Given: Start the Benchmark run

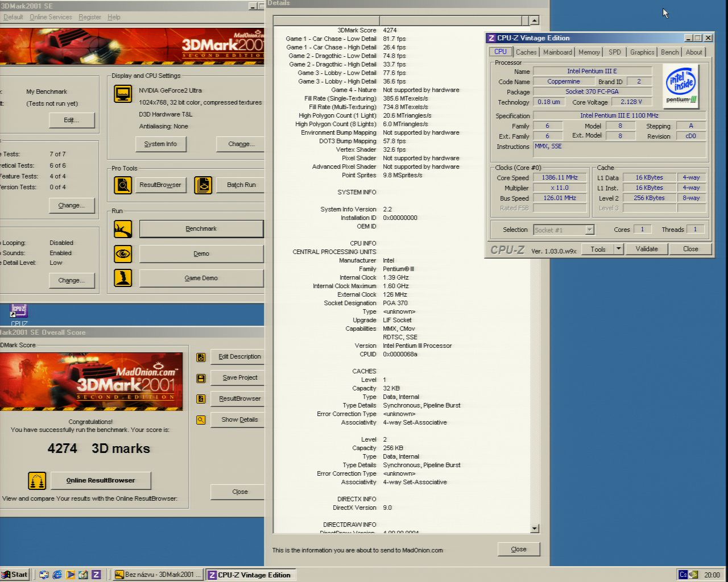Looking at the screenshot, I should tap(201, 229).
